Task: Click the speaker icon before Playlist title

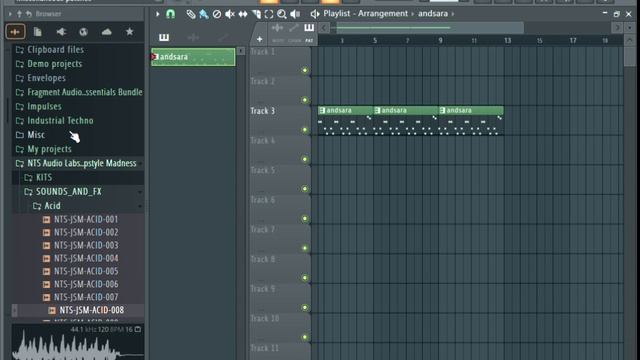Action: click(x=314, y=14)
